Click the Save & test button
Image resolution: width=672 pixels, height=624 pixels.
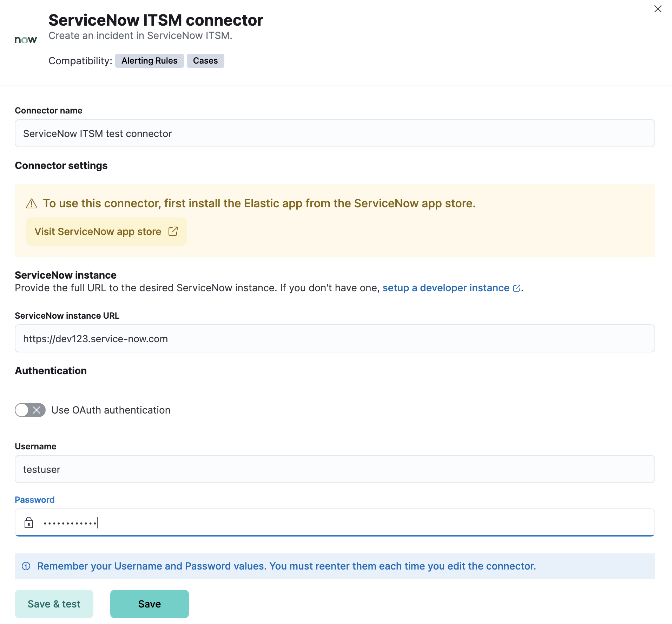54,604
